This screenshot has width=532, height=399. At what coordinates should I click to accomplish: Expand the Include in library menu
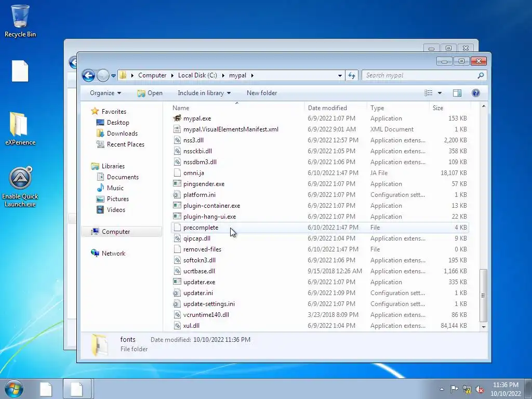coord(204,93)
